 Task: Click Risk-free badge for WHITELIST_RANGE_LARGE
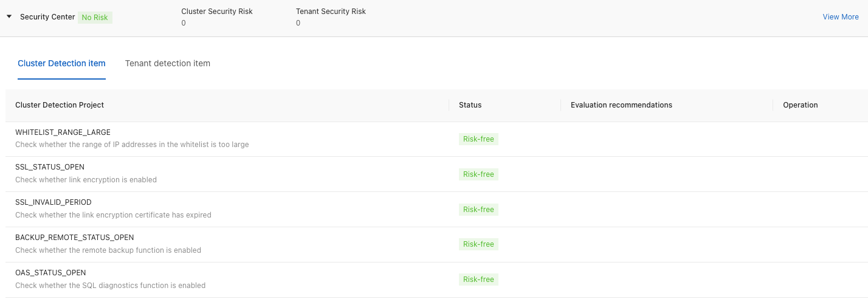pyautogui.click(x=478, y=139)
